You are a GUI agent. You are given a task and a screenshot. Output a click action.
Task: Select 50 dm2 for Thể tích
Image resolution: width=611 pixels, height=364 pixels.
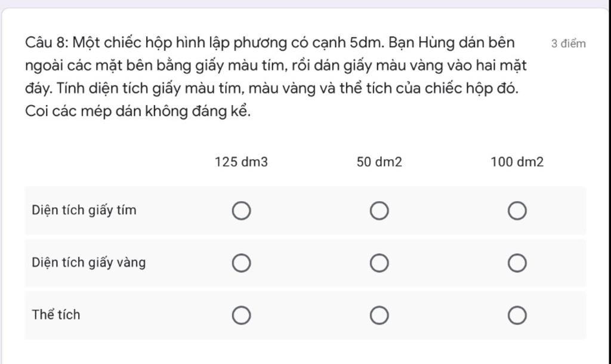(x=379, y=315)
